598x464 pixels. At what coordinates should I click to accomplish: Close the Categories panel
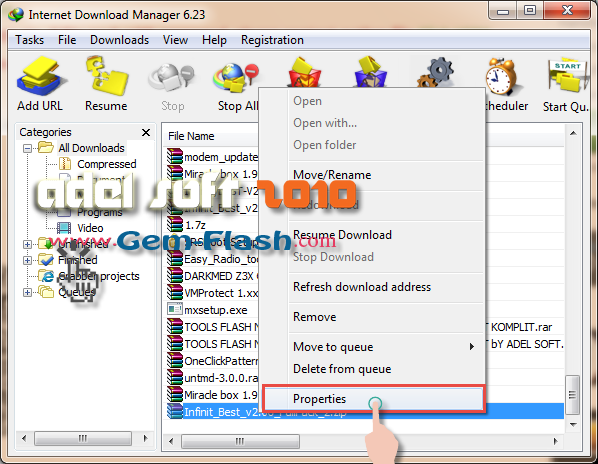click(x=146, y=132)
